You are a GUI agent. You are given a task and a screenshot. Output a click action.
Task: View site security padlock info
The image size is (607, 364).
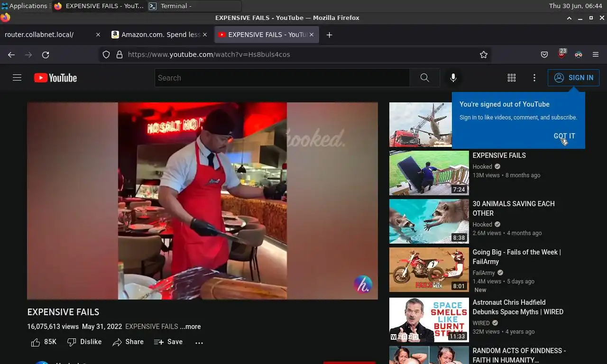pyautogui.click(x=120, y=55)
